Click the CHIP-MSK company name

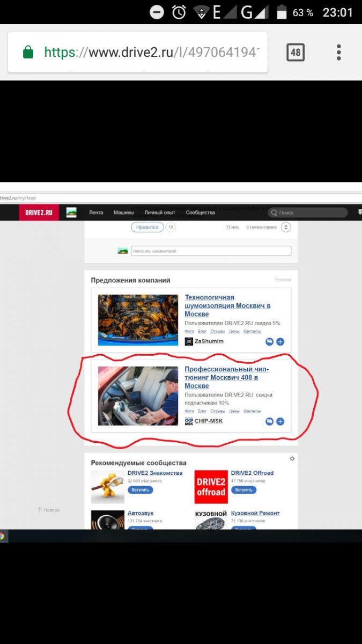209,421
